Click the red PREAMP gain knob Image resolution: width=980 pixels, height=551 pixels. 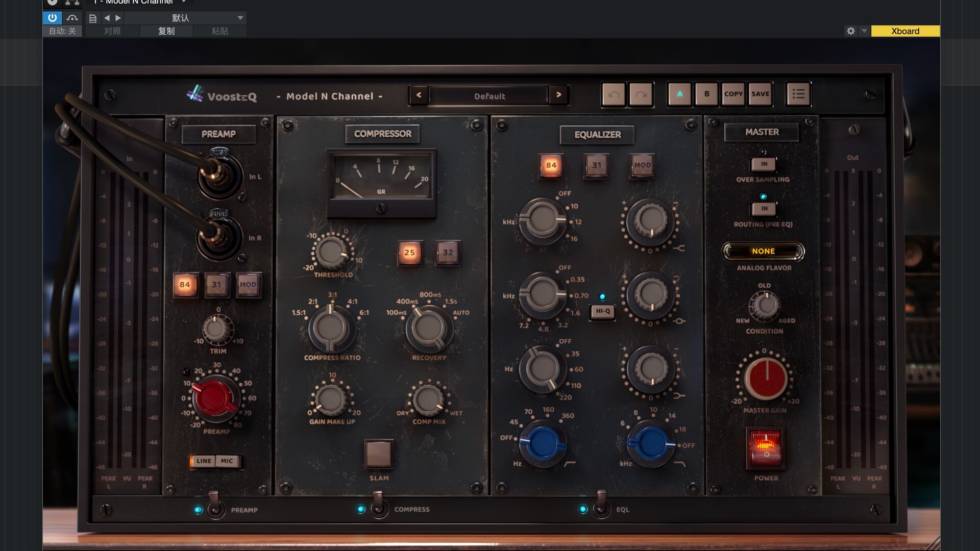click(x=216, y=398)
